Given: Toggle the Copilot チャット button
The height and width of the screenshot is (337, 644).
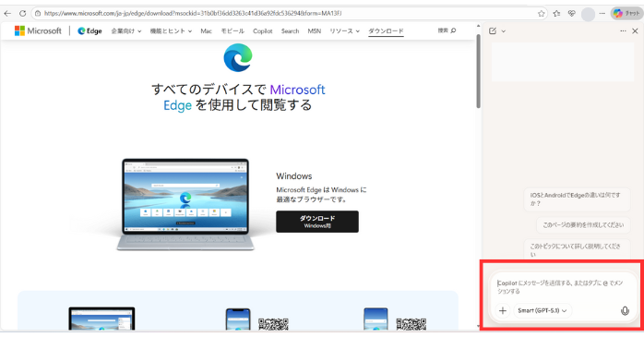Looking at the screenshot, I should point(626,14).
